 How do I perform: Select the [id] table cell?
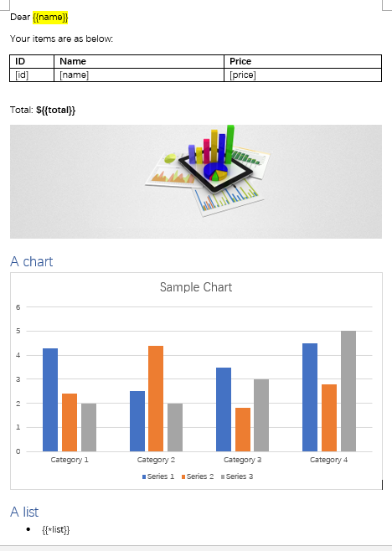pyautogui.click(x=32, y=75)
